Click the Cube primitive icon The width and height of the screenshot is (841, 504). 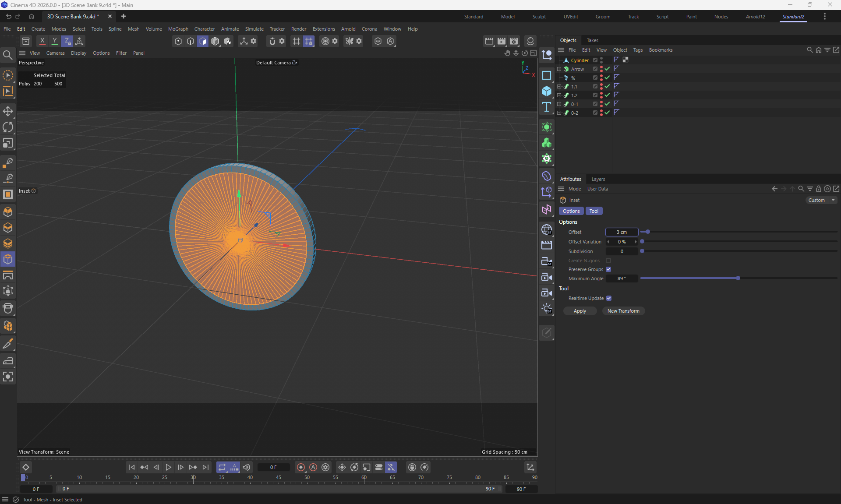tap(546, 91)
